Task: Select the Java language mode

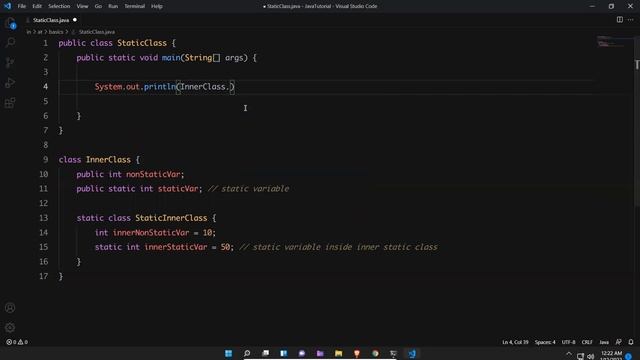Action: click(x=604, y=342)
